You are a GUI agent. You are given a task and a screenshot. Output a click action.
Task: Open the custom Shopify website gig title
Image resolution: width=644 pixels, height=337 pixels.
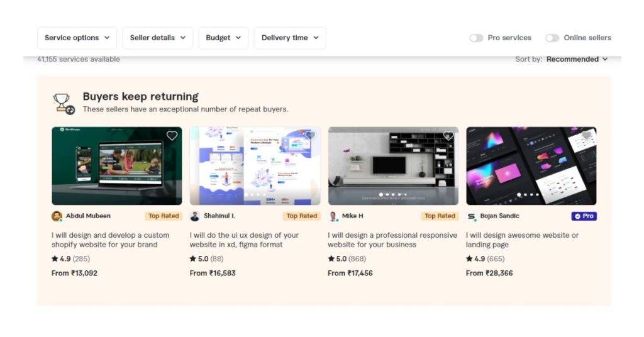coord(111,240)
